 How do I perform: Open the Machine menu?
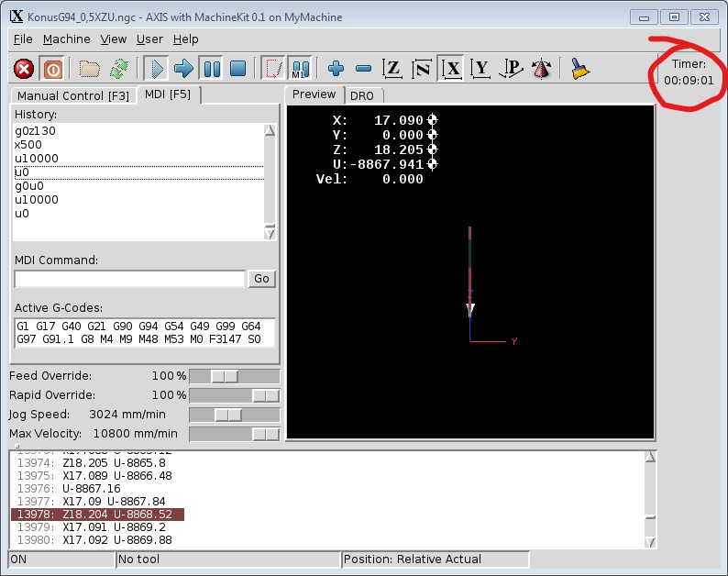(66, 39)
